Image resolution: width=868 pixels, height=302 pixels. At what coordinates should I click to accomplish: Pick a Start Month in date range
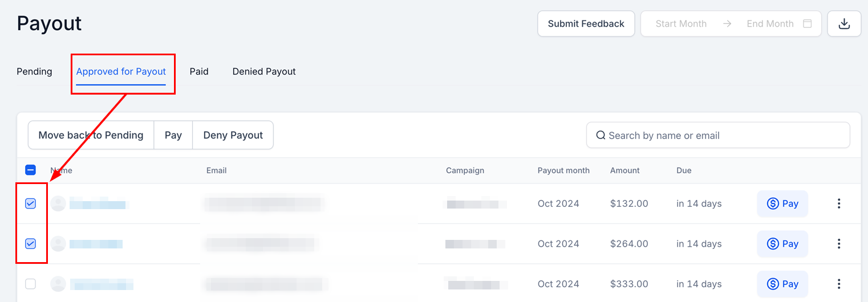coord(681,24)
